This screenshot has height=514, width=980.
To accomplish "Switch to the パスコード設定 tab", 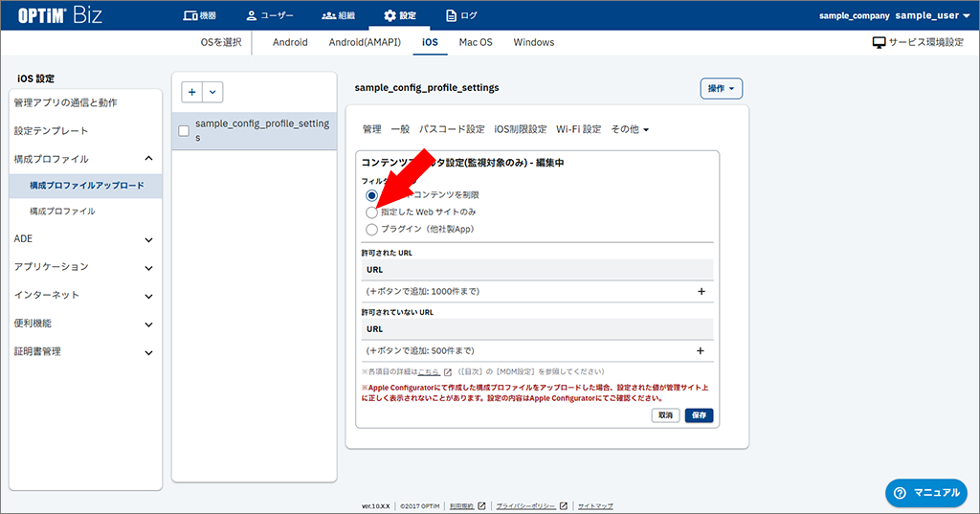I will [452, 129].
